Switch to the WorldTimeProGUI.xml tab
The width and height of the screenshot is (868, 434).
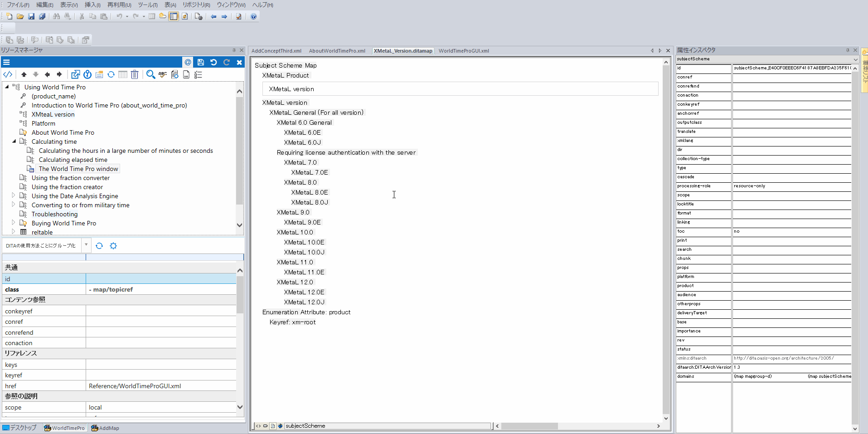[x=464, y=51]
